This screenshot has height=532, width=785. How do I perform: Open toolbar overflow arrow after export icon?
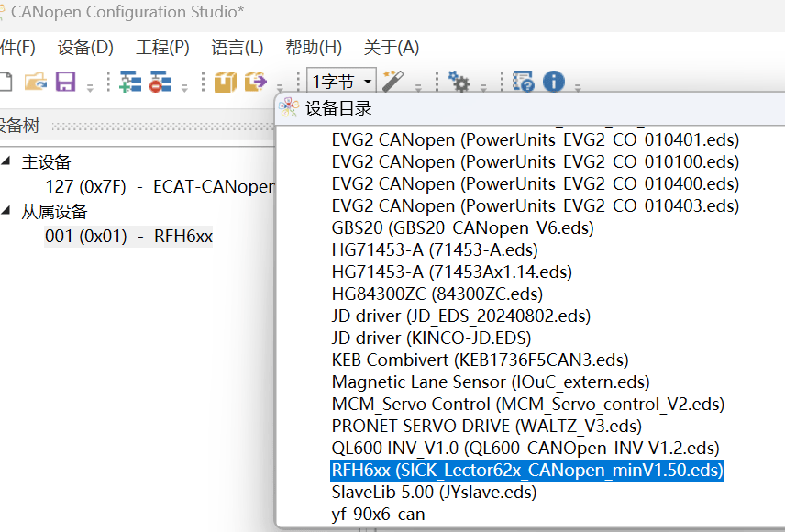tap(280, 88)
